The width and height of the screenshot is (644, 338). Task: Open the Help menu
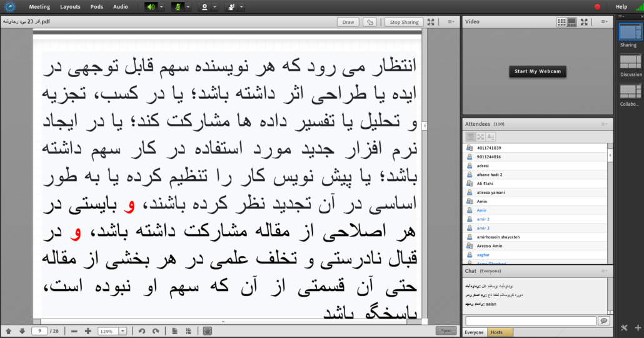[x=621, y=7]
